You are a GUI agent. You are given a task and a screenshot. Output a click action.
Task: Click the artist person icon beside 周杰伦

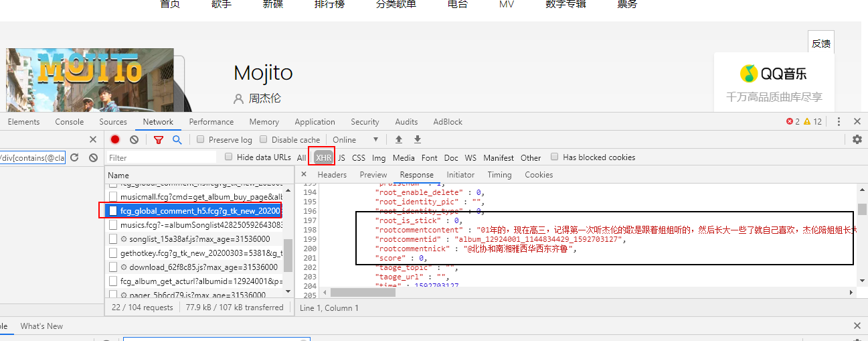(238, 98)
